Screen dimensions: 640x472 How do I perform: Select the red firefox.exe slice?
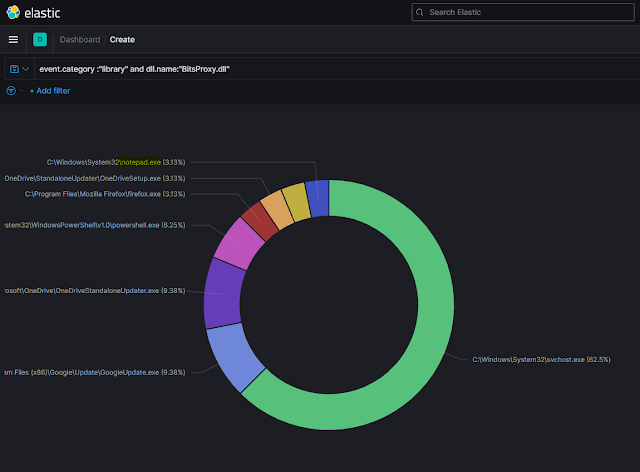tap(260, 220)
